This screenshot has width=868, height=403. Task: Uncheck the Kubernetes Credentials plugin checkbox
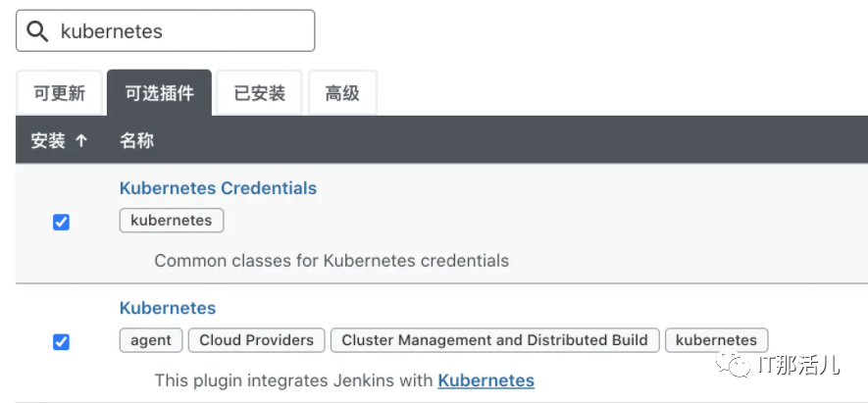[x=61, y=223]
